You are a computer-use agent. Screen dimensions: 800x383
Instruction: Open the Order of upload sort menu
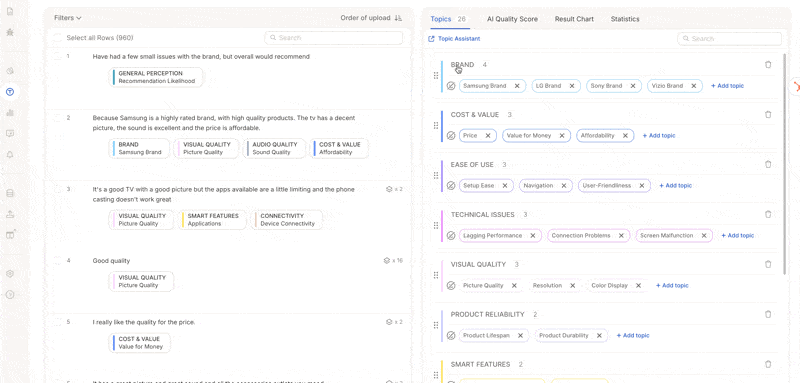click(371, 18)
